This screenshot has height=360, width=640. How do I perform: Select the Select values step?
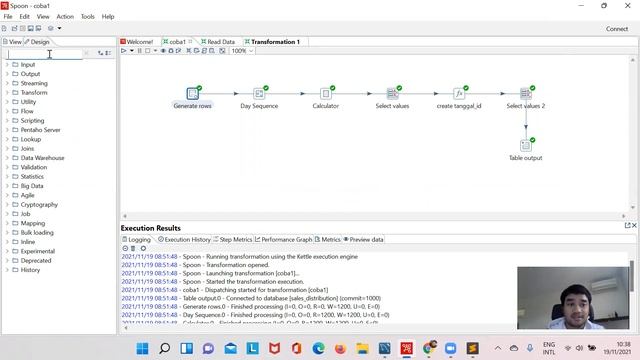tap(392, 93)
